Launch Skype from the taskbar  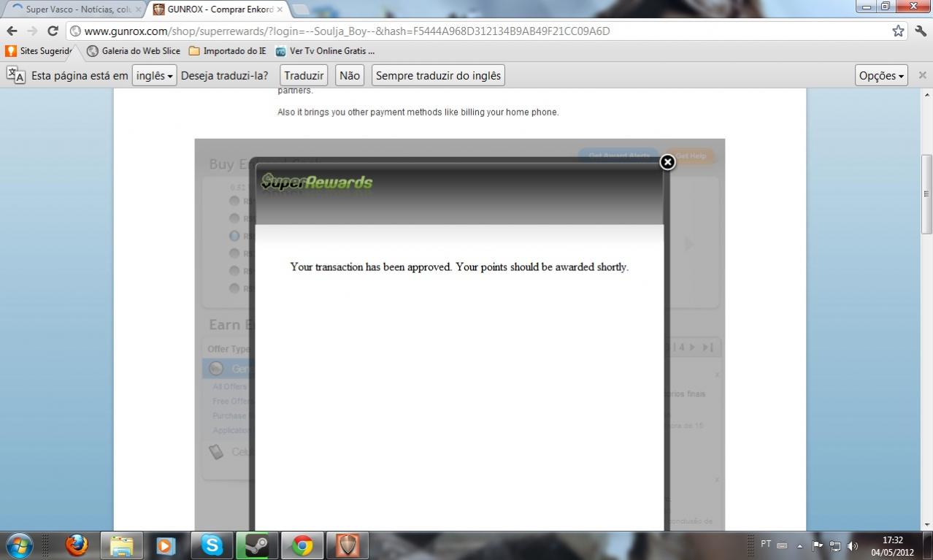click(212, 545)
